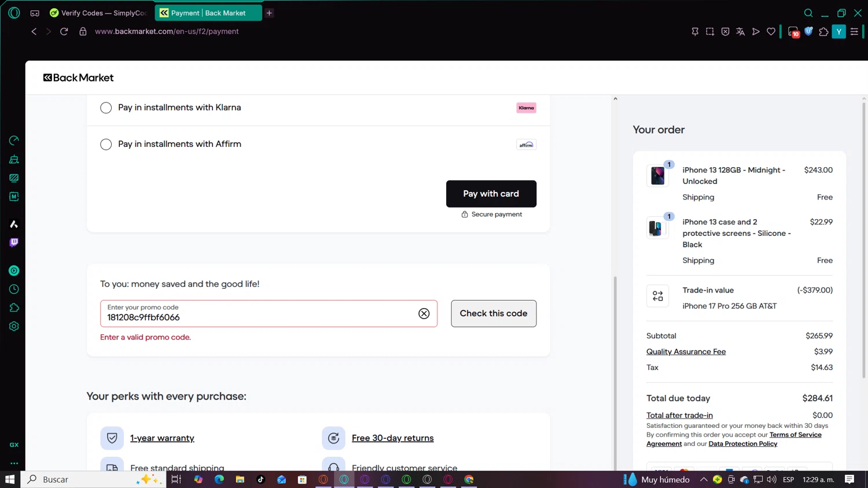Open the M chip icon in sidebar

(x=14, y=197)
